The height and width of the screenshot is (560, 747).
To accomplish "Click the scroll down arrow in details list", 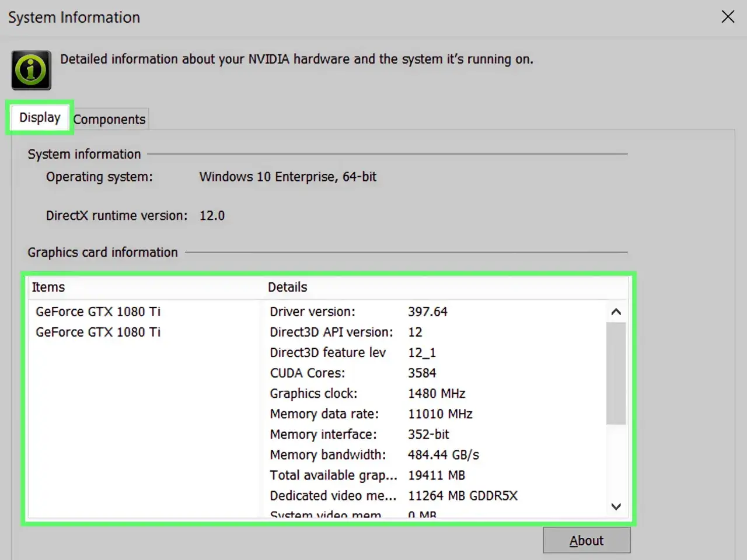I will tap(616, 506).
